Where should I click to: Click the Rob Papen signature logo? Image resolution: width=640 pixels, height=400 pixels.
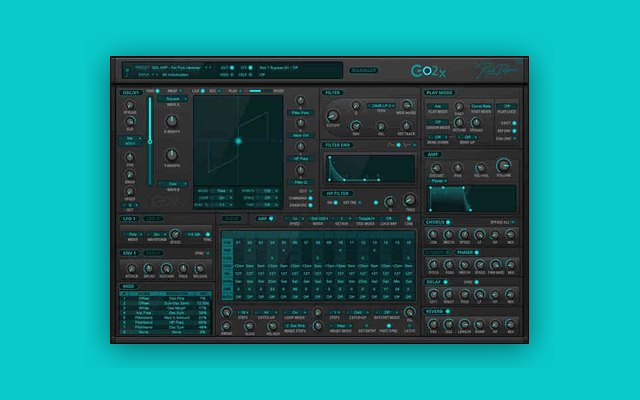tap(497, 70)
